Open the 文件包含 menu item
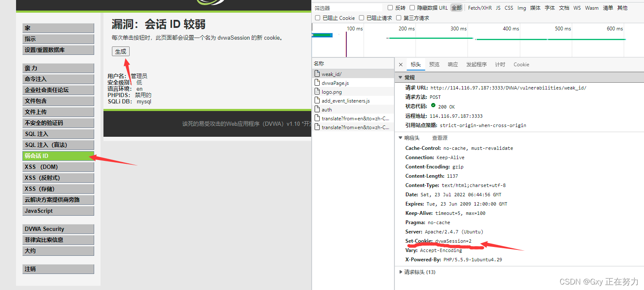The image size is (644, 290). tap(58, 101)
